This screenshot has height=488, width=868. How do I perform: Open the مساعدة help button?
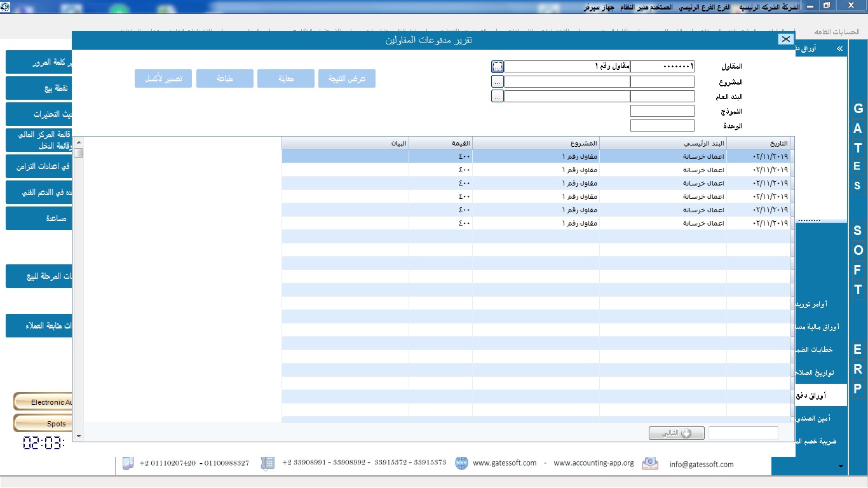(x=39, y=218)
